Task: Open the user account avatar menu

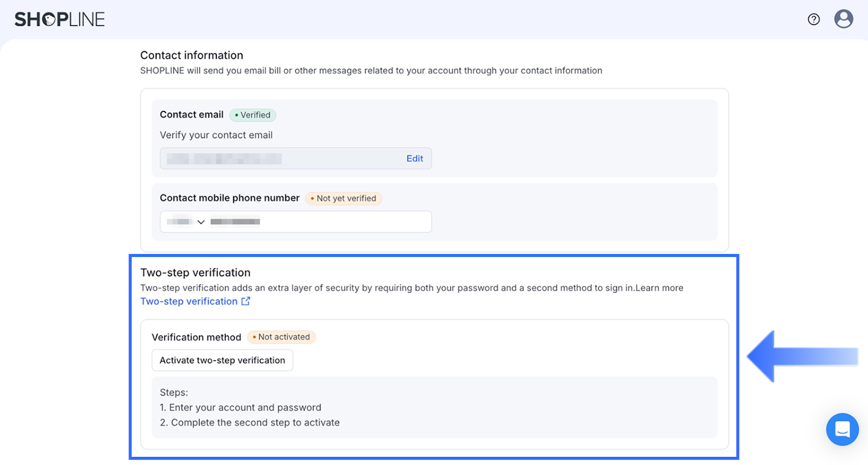Action: pyautogui.click(x=843, y=19)
